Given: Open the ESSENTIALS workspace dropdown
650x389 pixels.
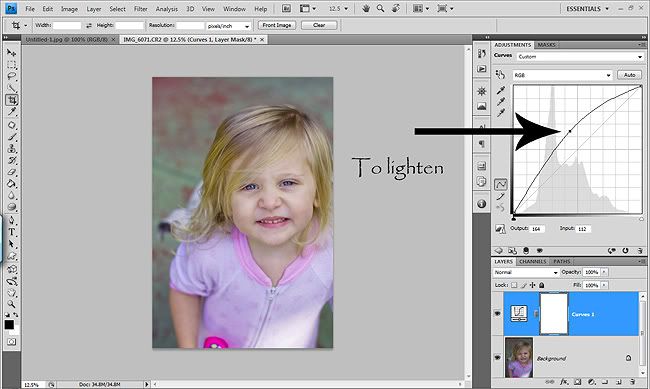Looking at the screenshot, I should [588, 8].
